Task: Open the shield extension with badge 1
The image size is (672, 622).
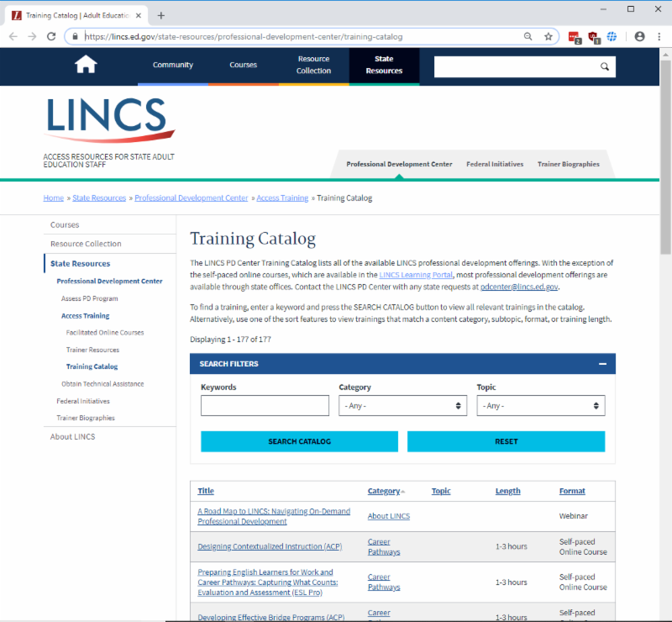Action: [595, 36]
